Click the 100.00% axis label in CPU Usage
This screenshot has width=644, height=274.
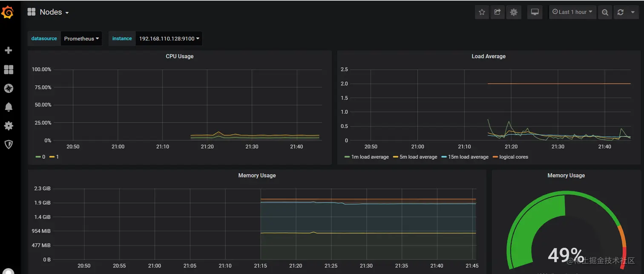point(42,69)
